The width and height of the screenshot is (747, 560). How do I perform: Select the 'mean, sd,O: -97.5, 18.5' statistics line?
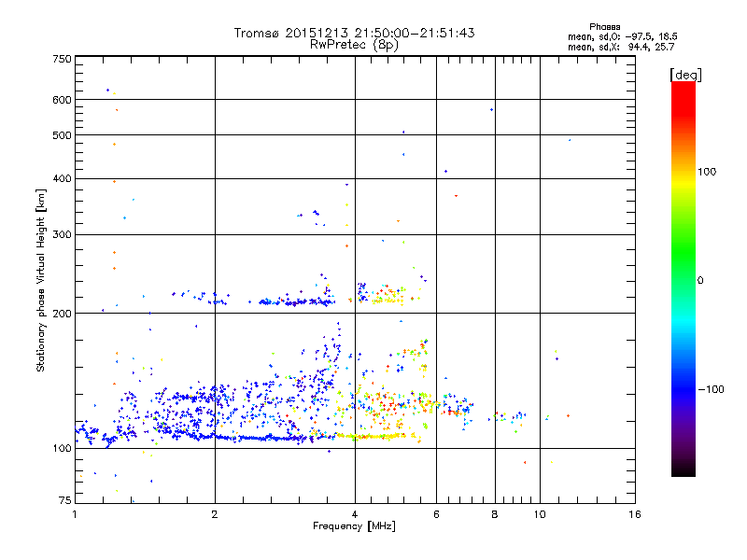pos(622,37)
